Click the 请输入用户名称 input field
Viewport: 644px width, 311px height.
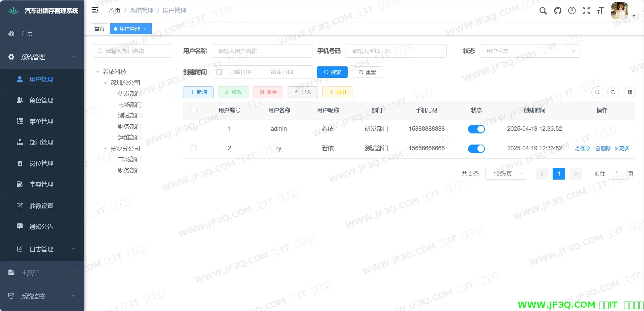pos(262,51)
